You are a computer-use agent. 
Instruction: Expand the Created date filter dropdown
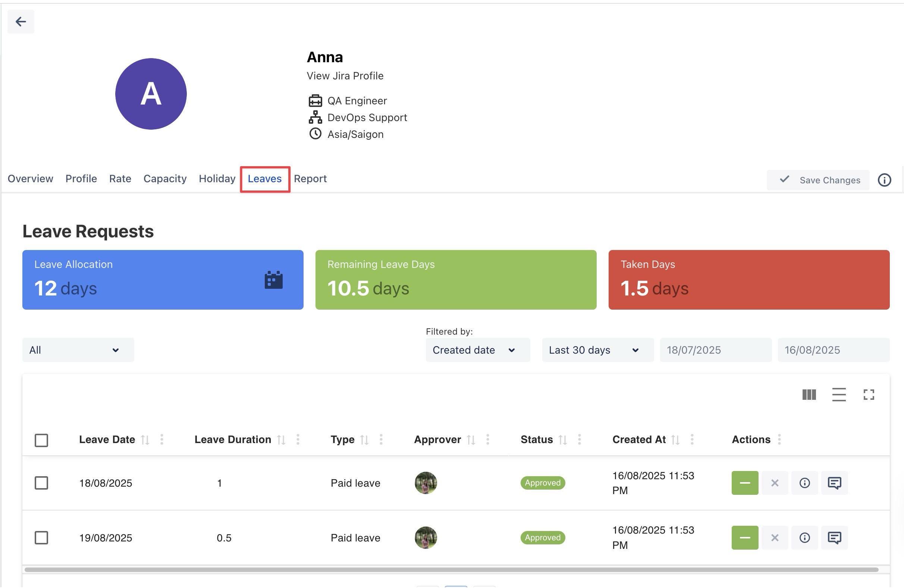[x=477, y=350]
